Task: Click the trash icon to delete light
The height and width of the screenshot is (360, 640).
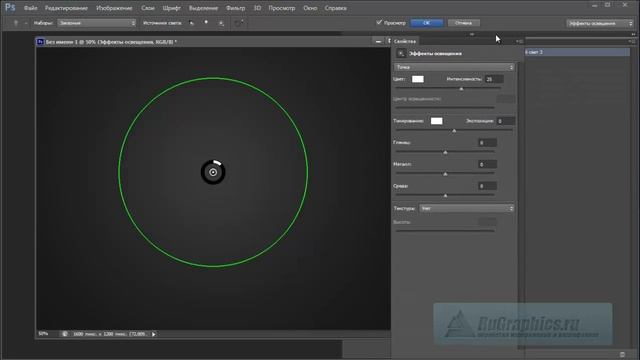Action: coord(622,354)
